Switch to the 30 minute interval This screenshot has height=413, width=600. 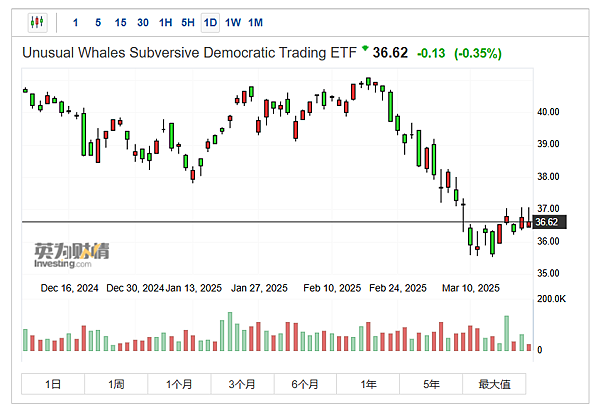(x=143, y=23)
